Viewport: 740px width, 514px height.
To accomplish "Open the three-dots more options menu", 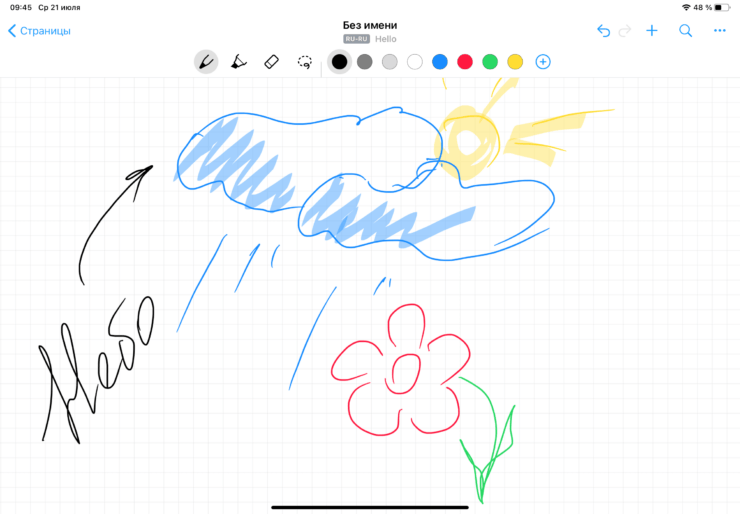I will click(719, 31).
